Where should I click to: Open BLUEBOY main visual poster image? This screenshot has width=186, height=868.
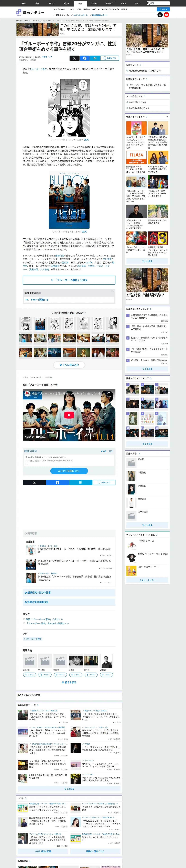click(69, 199)
